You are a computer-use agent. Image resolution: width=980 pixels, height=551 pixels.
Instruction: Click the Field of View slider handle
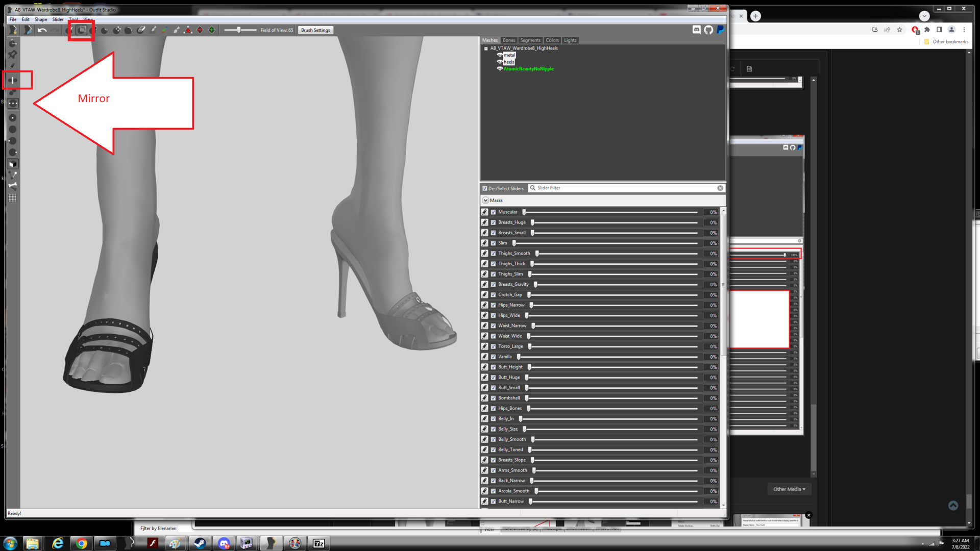(x=238, y=30)
